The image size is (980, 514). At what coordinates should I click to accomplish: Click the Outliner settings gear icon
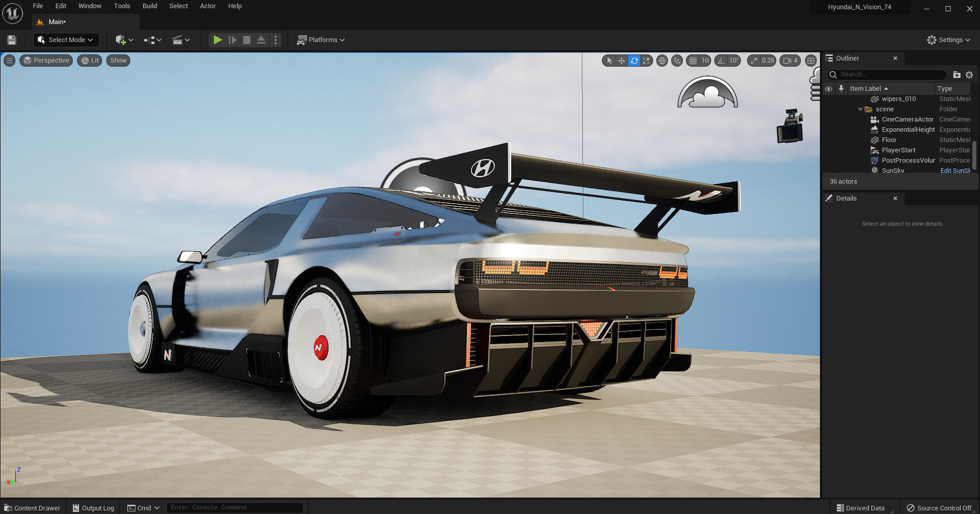tap(969, 75)
